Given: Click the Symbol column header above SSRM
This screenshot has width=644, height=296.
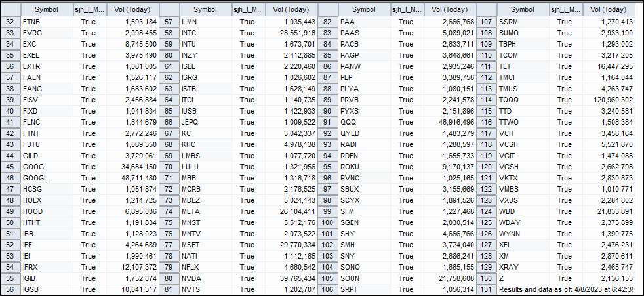Looking at the screenshot, I should click(523, 9).
